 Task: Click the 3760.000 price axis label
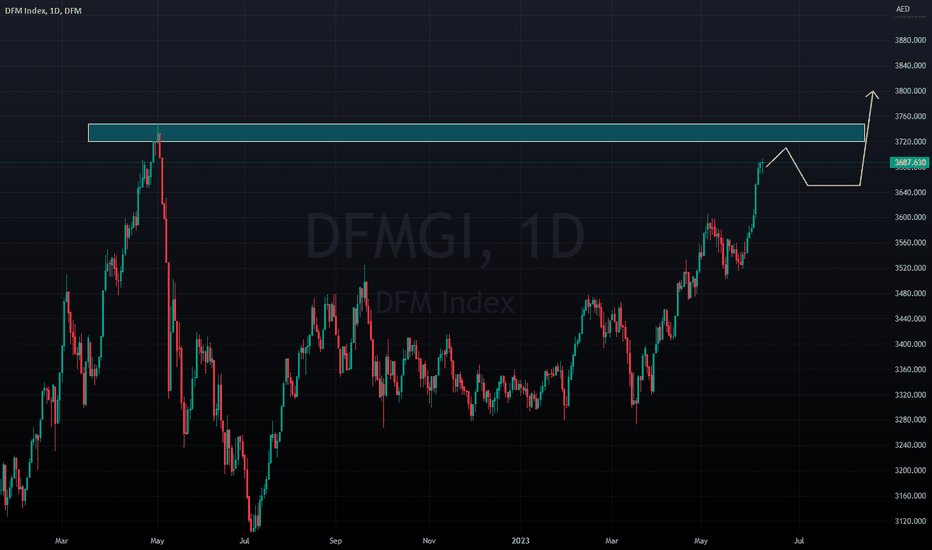tap(910, 117)
